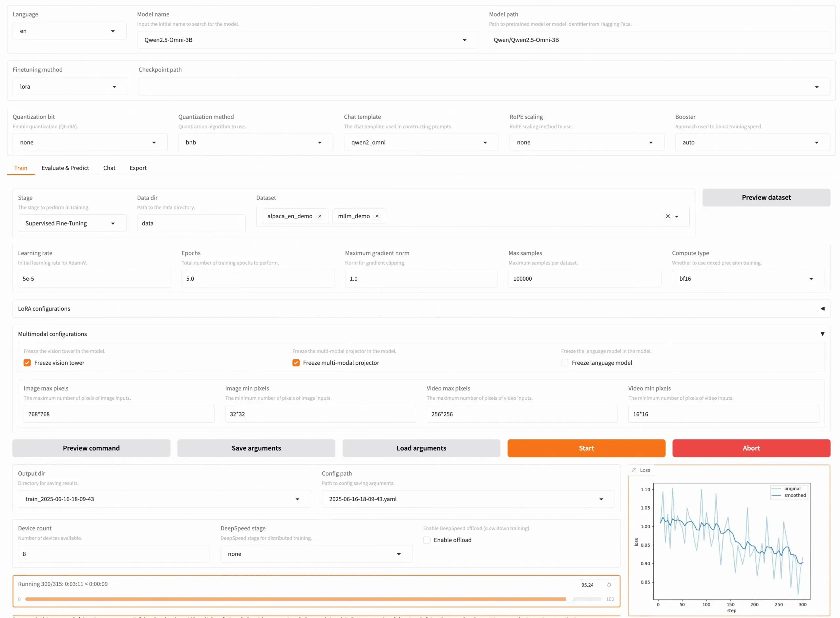This screenshot has height=618, width=840.
Task: Remove the mllm_demo dataset tag
Action: (377, 216)
